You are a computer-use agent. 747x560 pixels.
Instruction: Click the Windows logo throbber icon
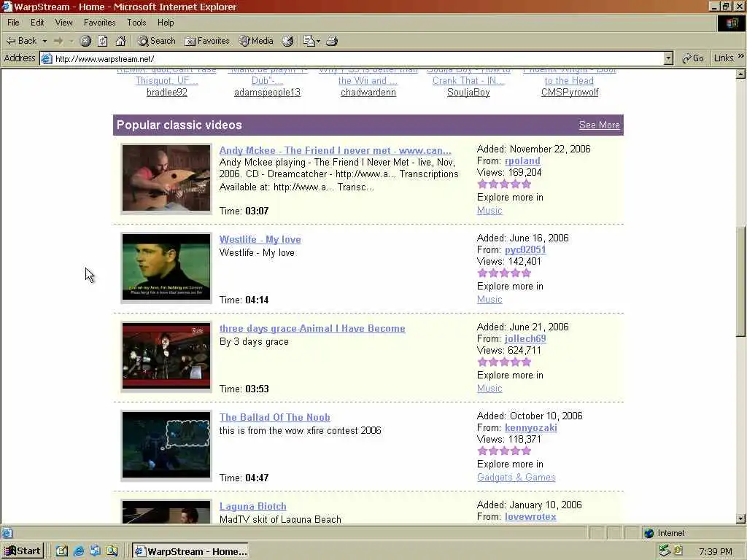point(731,23)
